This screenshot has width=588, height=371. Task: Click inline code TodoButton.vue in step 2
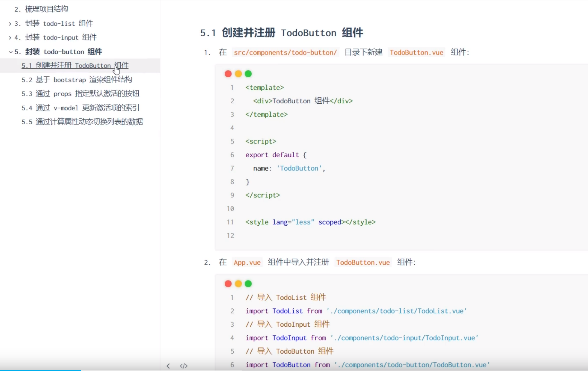pos(363,263)
